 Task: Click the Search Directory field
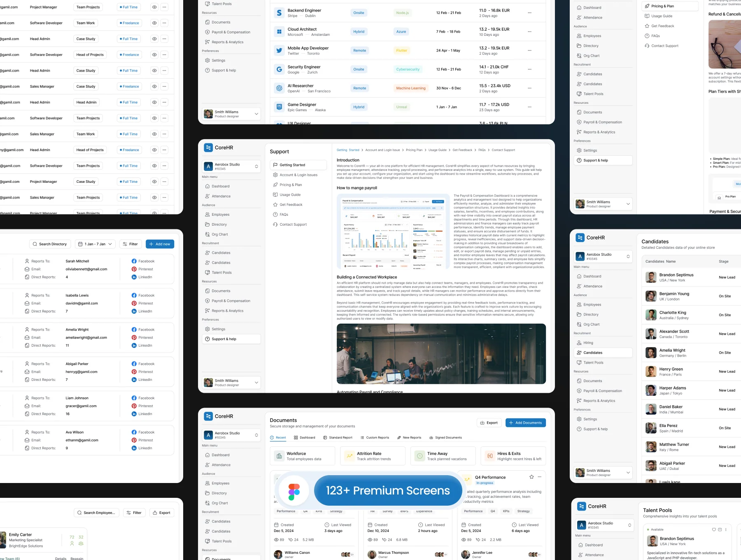(x=50, y=244)
